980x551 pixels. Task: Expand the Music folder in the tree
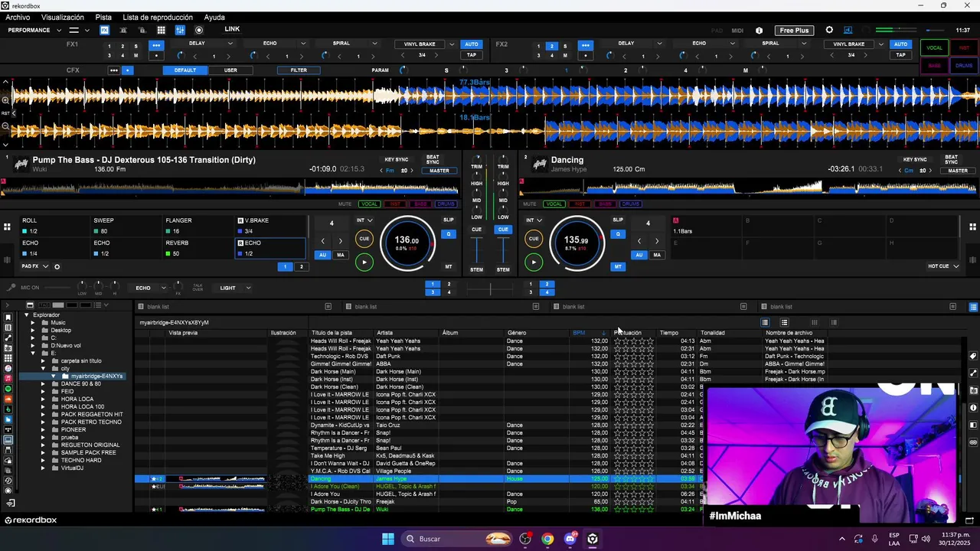pyautogui.click(x=33, y=323)
